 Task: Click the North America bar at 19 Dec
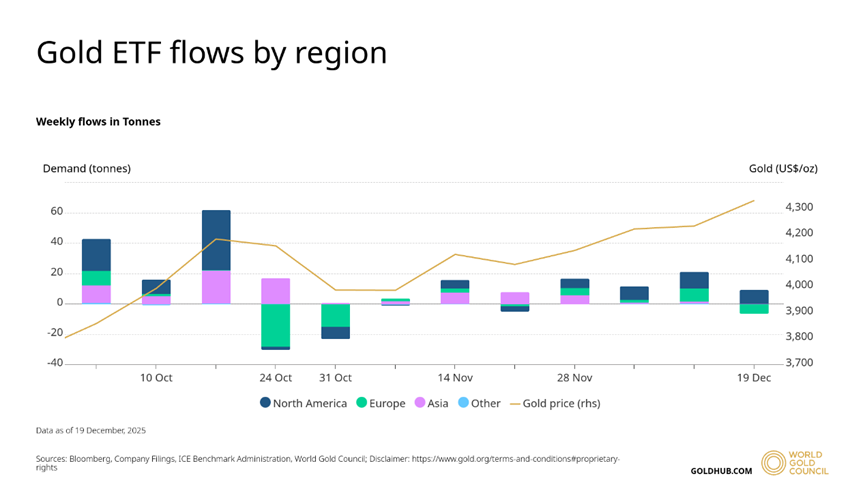tap(754, 296)
